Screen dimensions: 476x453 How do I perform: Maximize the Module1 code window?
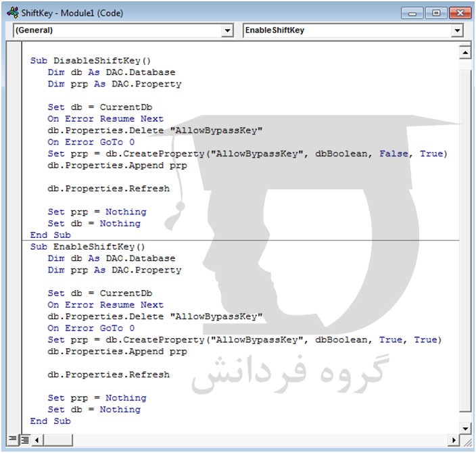point(436,13)
